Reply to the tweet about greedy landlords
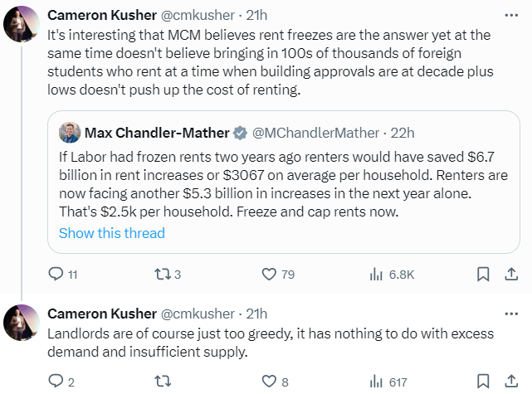Viewport: 532px width, 394px height. click(56, 382)
